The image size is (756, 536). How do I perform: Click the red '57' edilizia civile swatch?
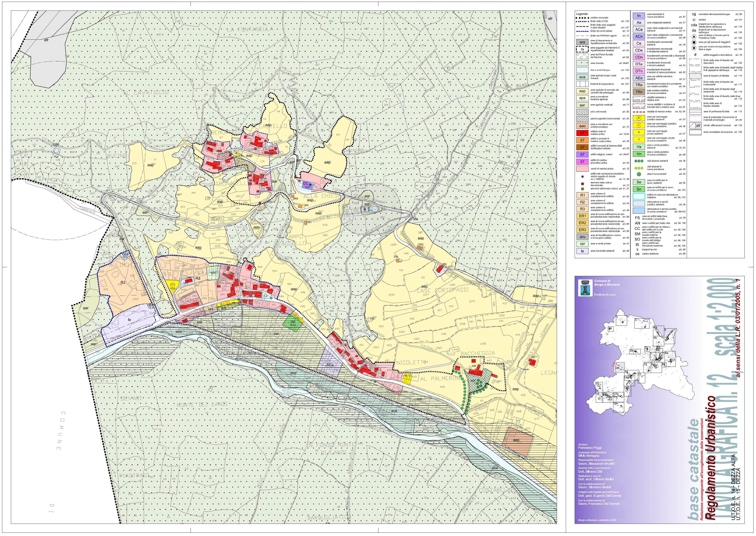tap(583, 133)
